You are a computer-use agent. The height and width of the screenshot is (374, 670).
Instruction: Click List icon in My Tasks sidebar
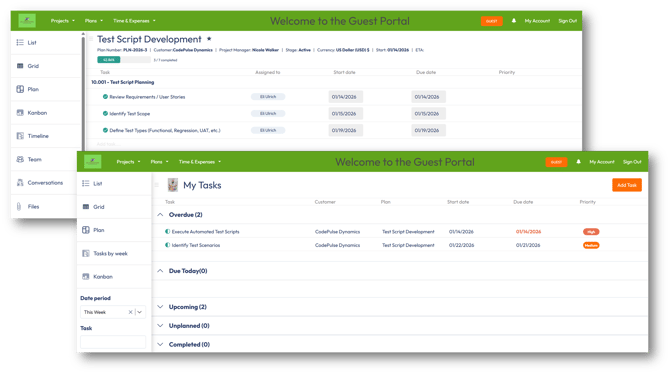tap(85, 183)
